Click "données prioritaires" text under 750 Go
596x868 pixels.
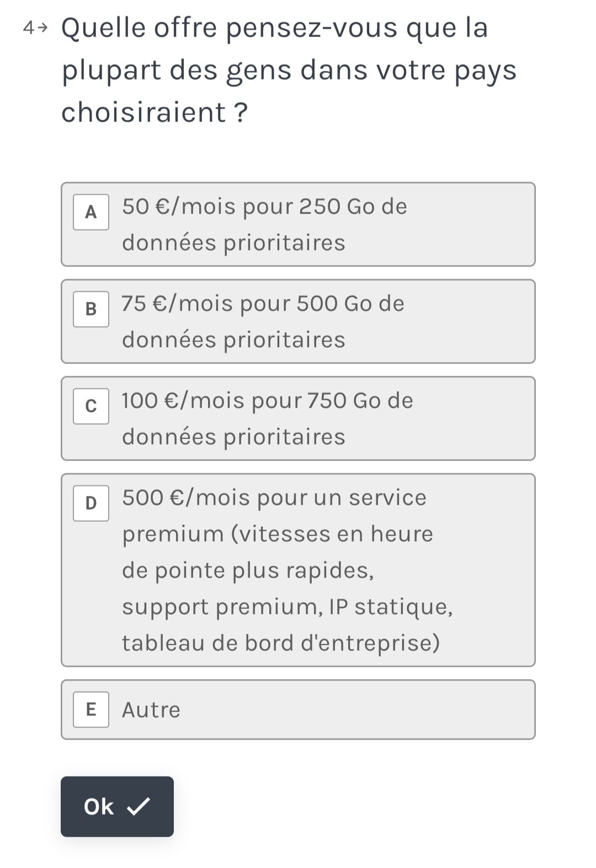[x=233, y=437]
